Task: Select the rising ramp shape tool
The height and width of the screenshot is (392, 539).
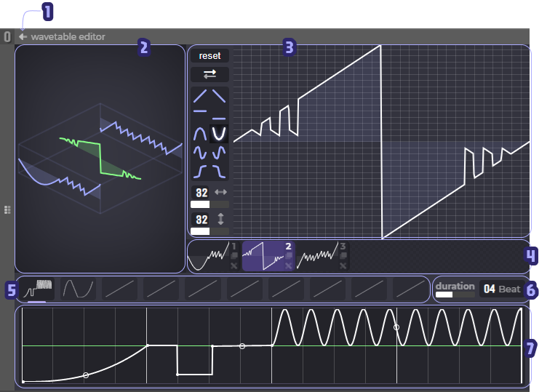Action: 200,95
